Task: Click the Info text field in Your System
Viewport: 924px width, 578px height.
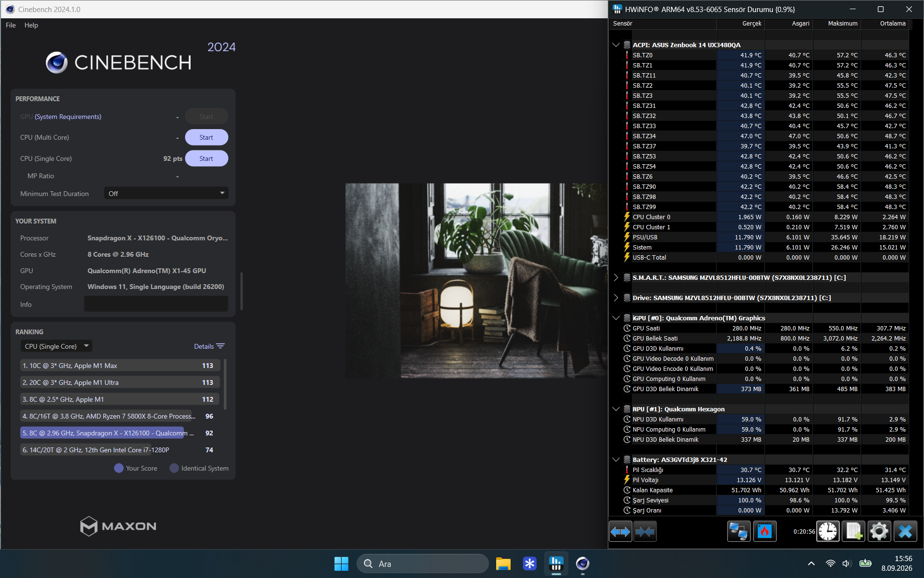Action: tap(156, 304)
